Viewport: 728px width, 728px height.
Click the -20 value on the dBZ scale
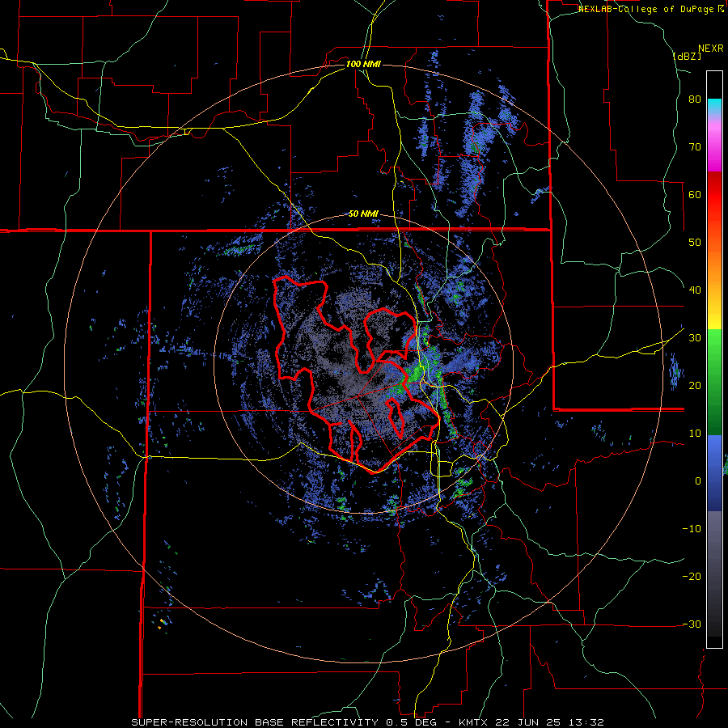[692, 577]
